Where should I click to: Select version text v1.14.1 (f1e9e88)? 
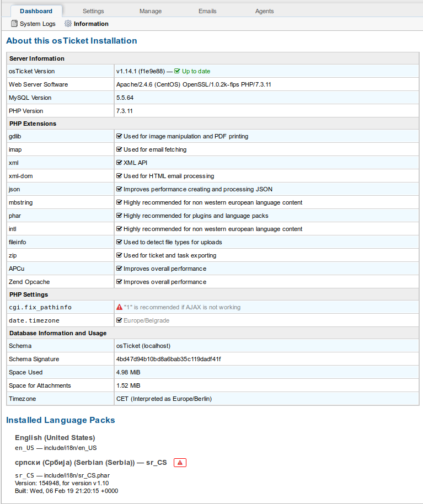click(x=141, y=71)
